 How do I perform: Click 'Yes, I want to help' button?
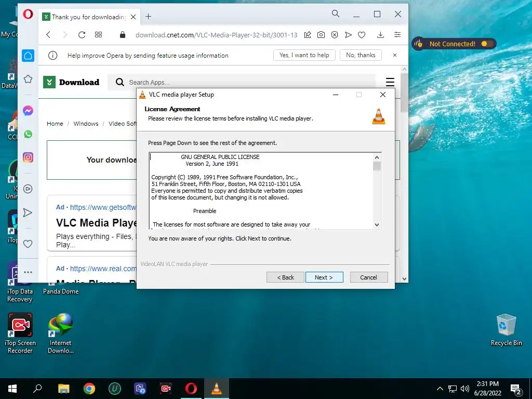(x=304, y=55)
